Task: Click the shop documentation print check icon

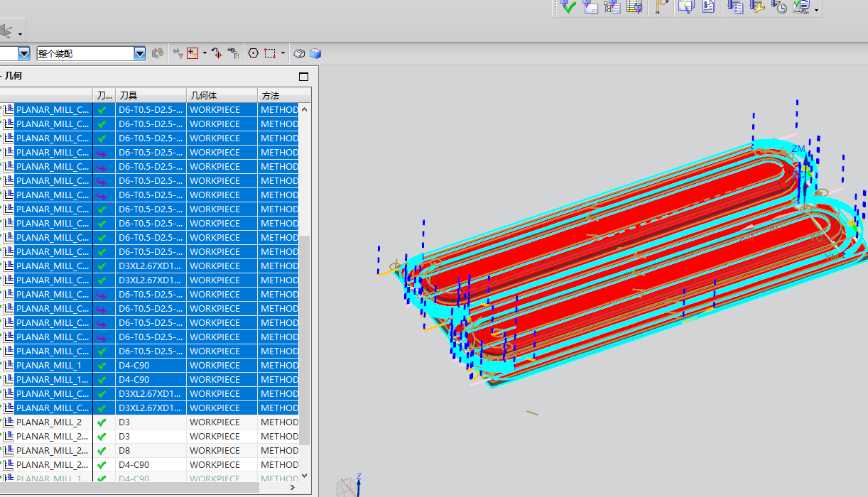Action: coord(801,6)
